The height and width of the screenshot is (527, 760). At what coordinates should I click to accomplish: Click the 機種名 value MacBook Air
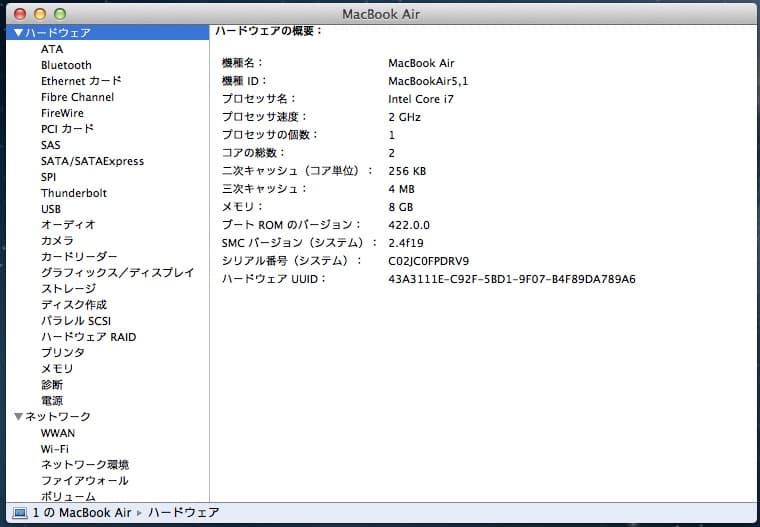[421, 63]
